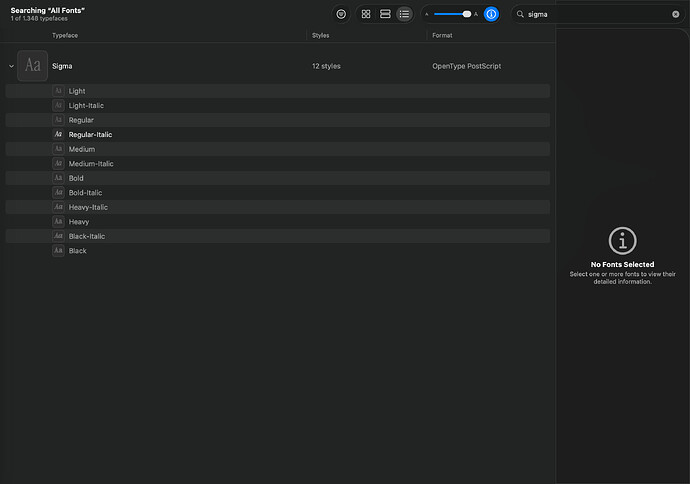
Task: Click the large A size icon
Action: [476, 14]
